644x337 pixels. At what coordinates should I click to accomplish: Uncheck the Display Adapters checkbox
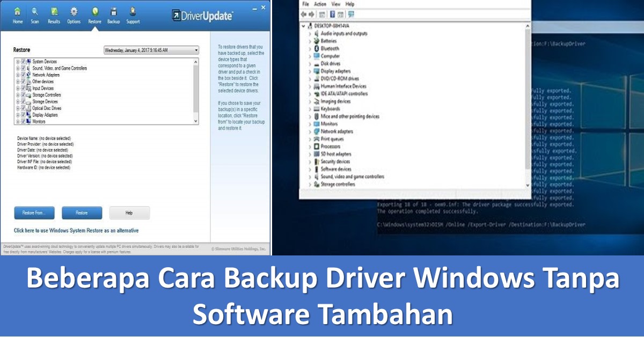coord(23,115)
